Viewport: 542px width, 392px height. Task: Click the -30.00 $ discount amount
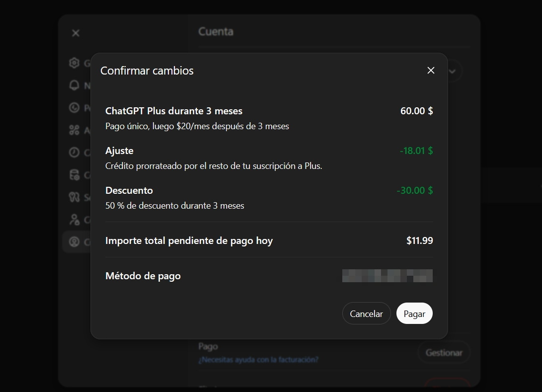[x=414, y=190]
